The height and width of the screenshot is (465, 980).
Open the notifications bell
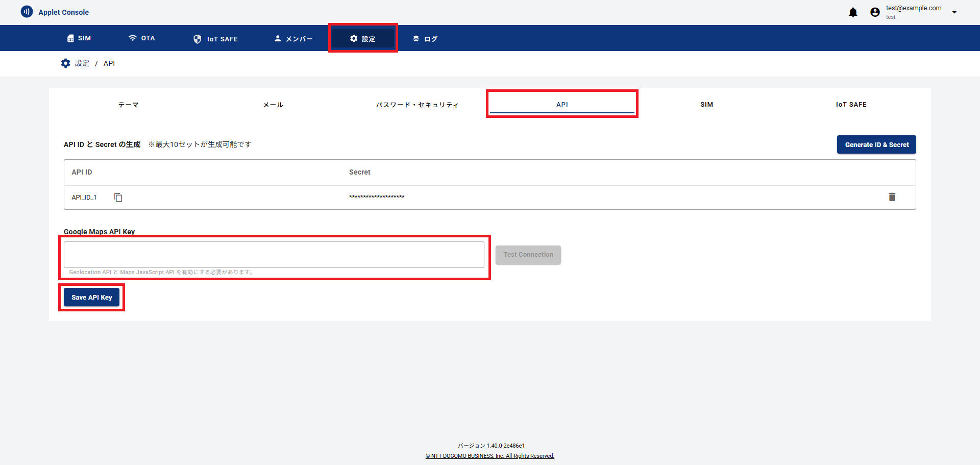click(853, 12)
